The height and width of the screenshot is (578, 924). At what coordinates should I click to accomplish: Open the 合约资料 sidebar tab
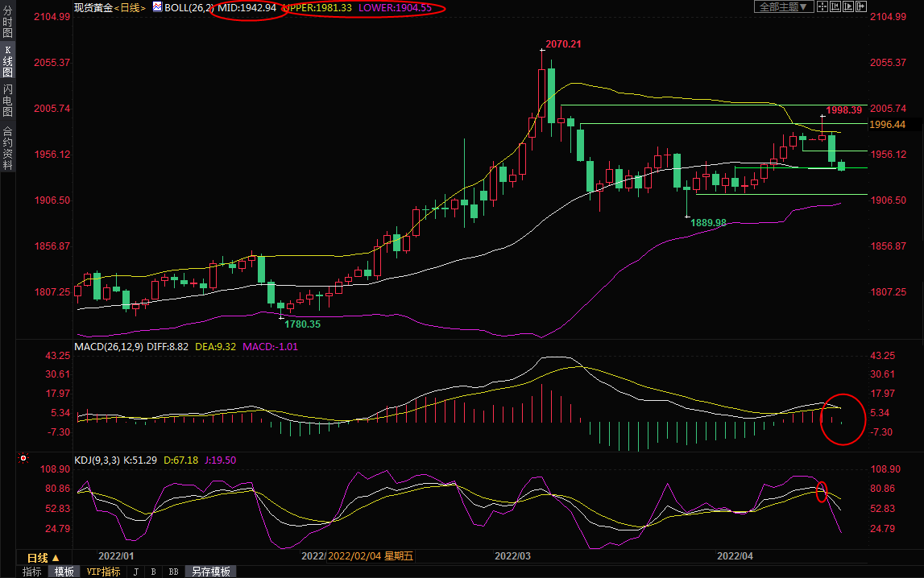(7, 147)
